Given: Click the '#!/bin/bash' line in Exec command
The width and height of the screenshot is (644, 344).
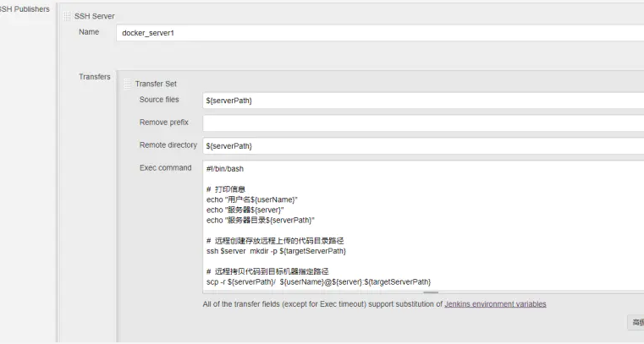Looking at the screenshot, I should click(x=225, y=169).
